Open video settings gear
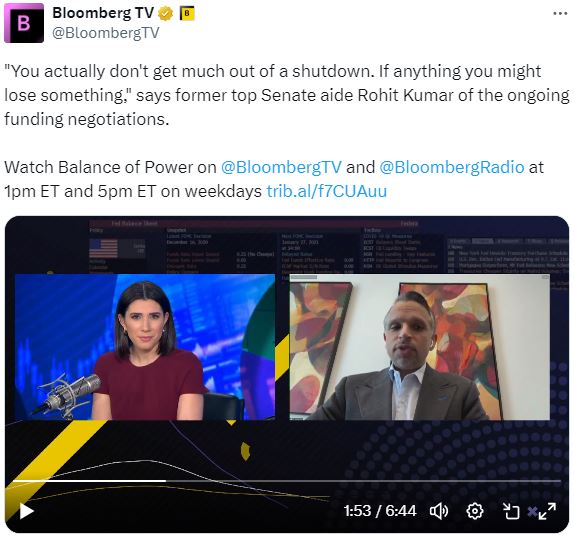Image resolution: width=574 pixels, height=537 pixels. [x=474, y=511]
